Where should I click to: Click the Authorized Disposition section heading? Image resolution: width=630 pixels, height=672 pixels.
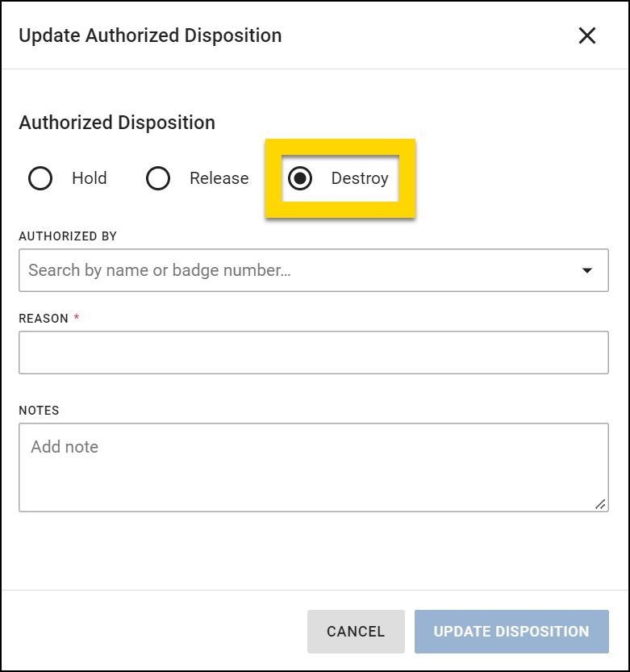coord(117,123)
